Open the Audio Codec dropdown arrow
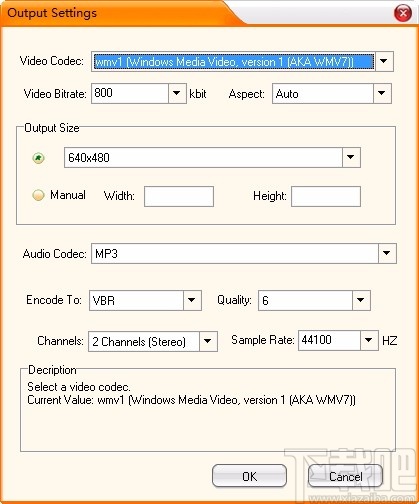Image resolution: width=419 pixels, height=504 pixels. tap(387, 253)
